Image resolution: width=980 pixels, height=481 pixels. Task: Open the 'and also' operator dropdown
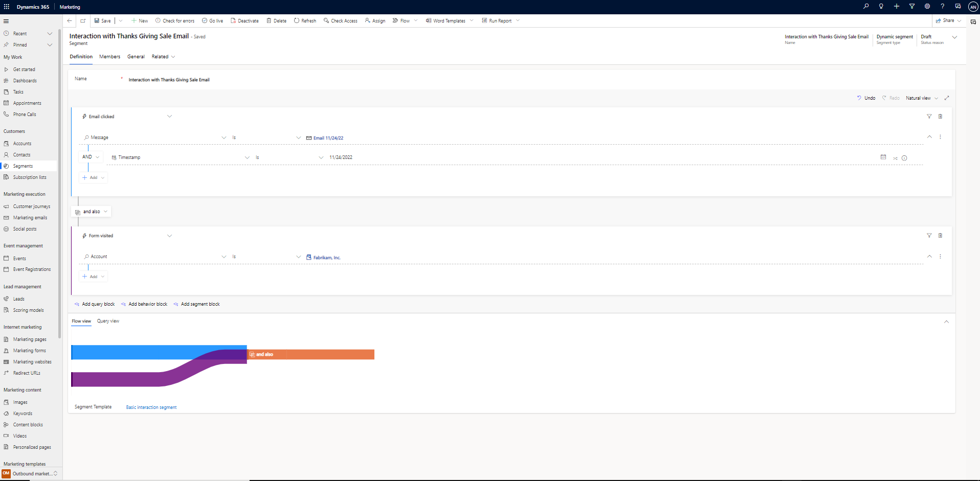click(105, 212)
